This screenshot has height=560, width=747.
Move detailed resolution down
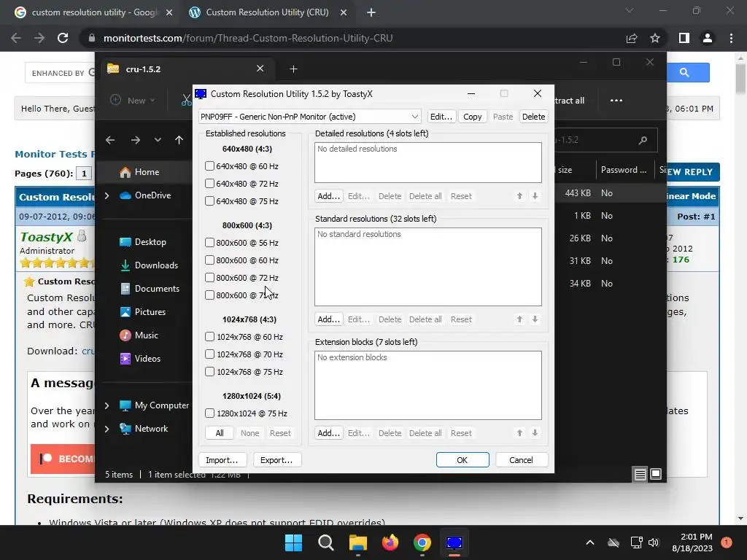point(535,195)
